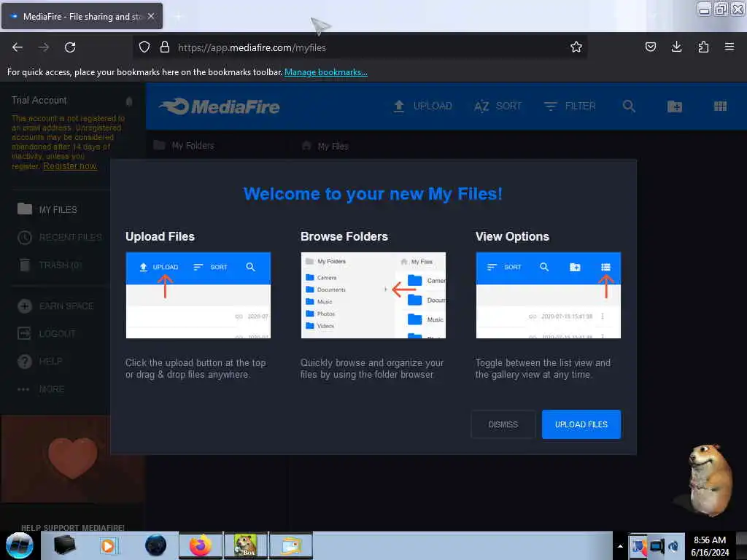Click the heart support banner image
The image size is (747, 560).
point(72,458)
